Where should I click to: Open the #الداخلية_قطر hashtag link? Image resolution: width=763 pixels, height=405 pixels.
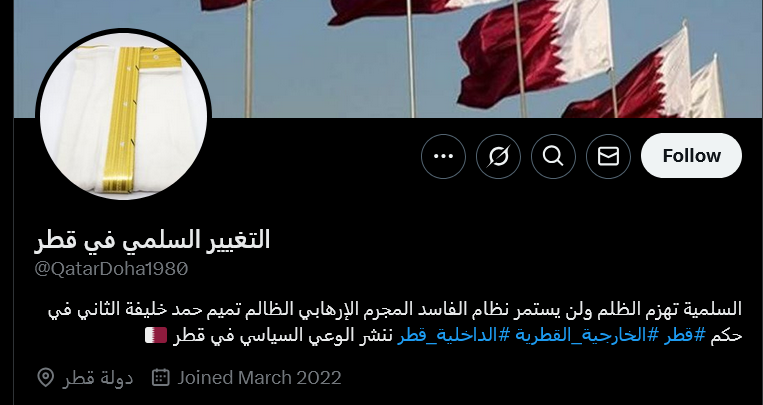point(447,336)
